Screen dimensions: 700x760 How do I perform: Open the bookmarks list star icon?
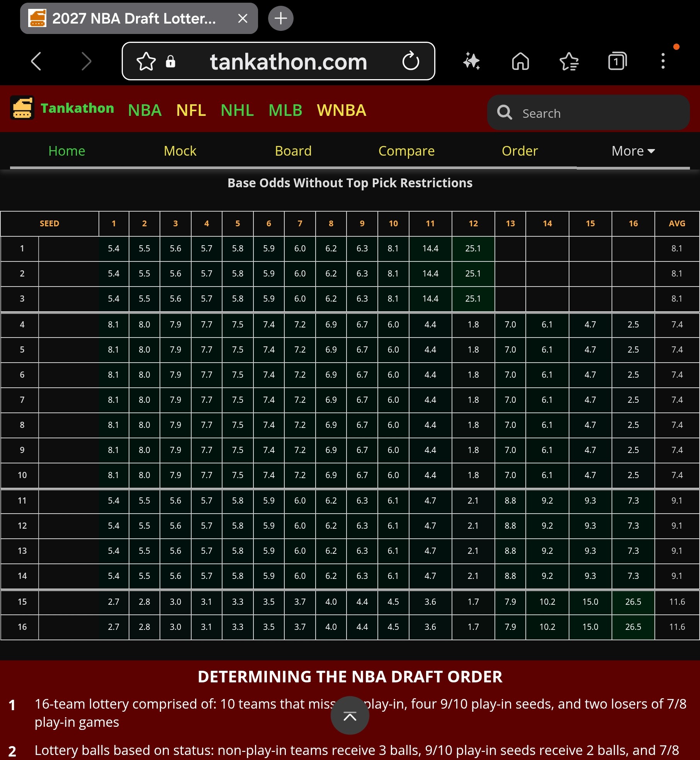(569, 61)
